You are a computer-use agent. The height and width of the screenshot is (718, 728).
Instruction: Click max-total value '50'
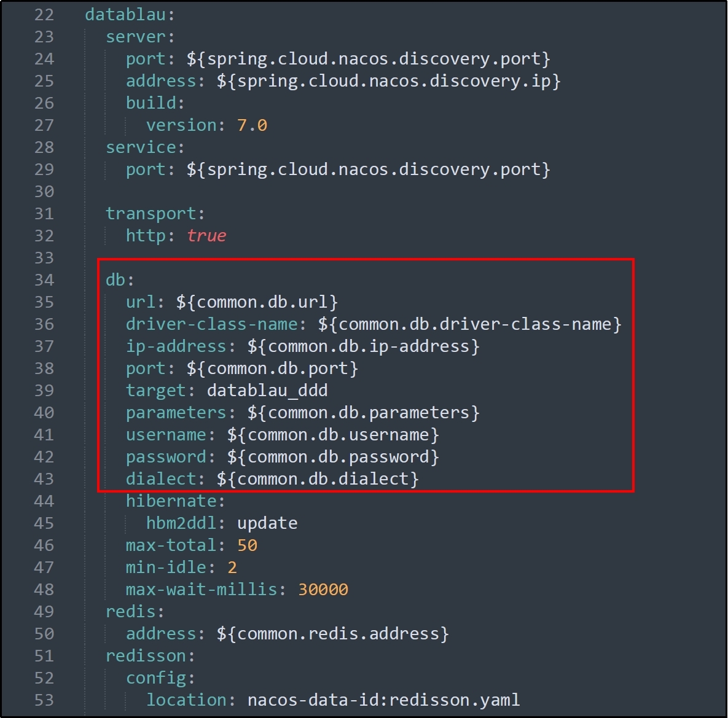point(247,546)
